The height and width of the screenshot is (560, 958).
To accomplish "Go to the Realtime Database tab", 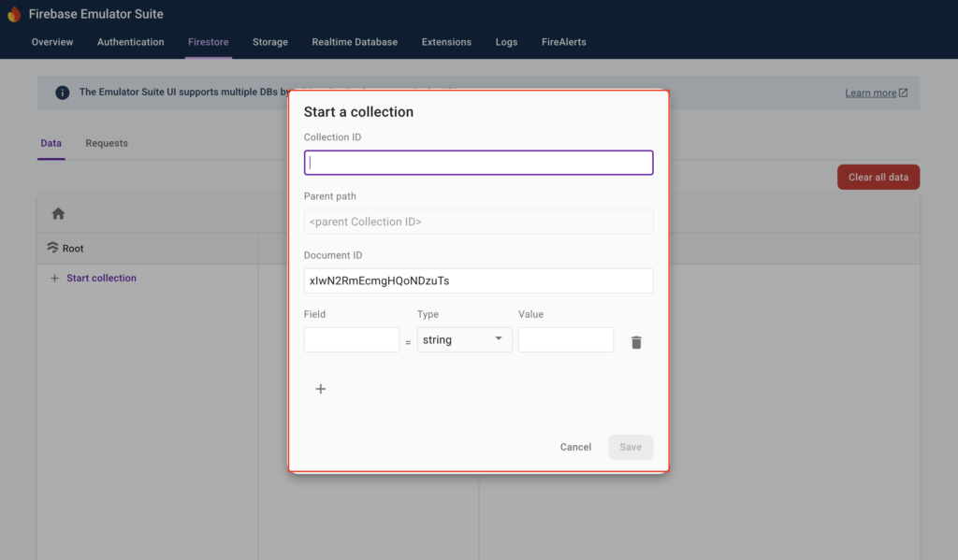I will click(x=355, y=42).
